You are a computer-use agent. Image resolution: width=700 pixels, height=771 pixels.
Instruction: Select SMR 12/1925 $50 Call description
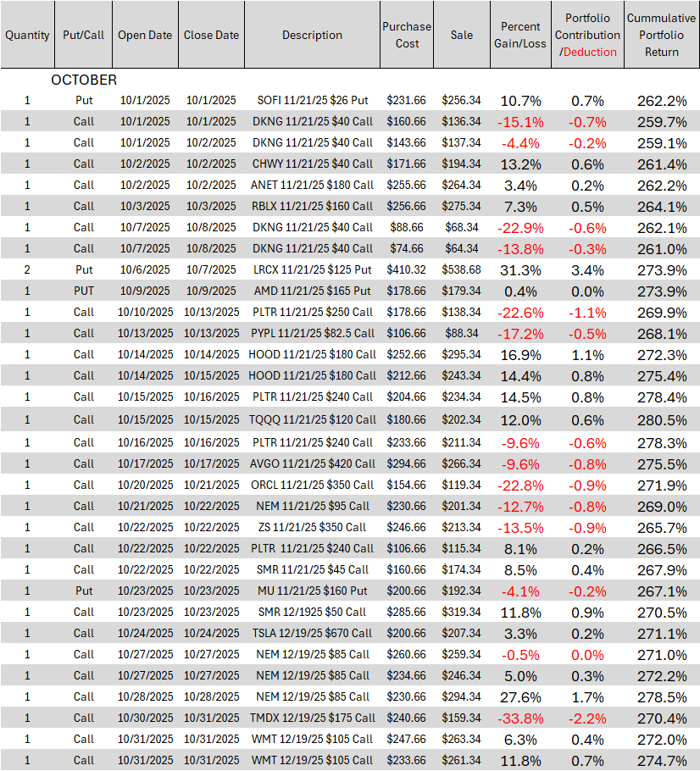[x=313, y=612]
